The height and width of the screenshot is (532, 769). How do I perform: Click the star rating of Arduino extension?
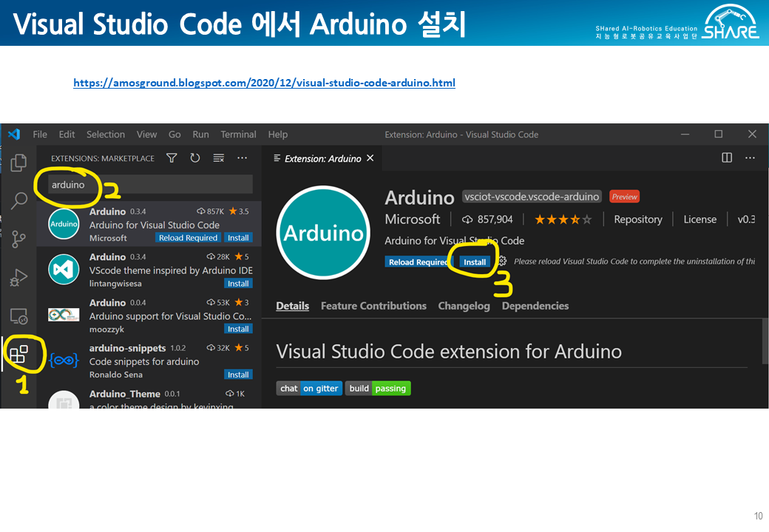[x=563, y=219]
